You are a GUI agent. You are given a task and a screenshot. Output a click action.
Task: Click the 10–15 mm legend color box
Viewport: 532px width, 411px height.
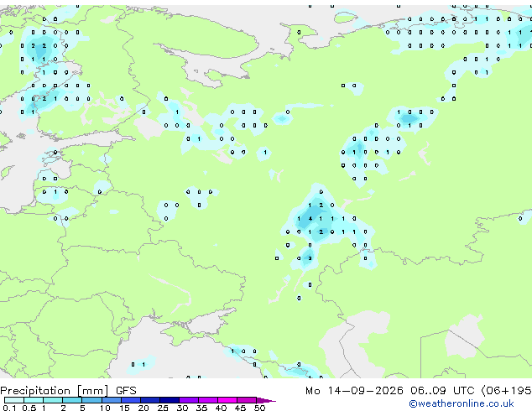pos(112,400)
